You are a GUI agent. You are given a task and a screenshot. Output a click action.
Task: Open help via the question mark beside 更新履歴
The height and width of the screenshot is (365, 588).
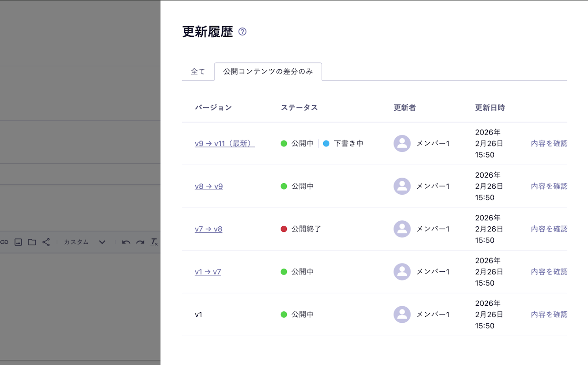[x=242, y=32]
